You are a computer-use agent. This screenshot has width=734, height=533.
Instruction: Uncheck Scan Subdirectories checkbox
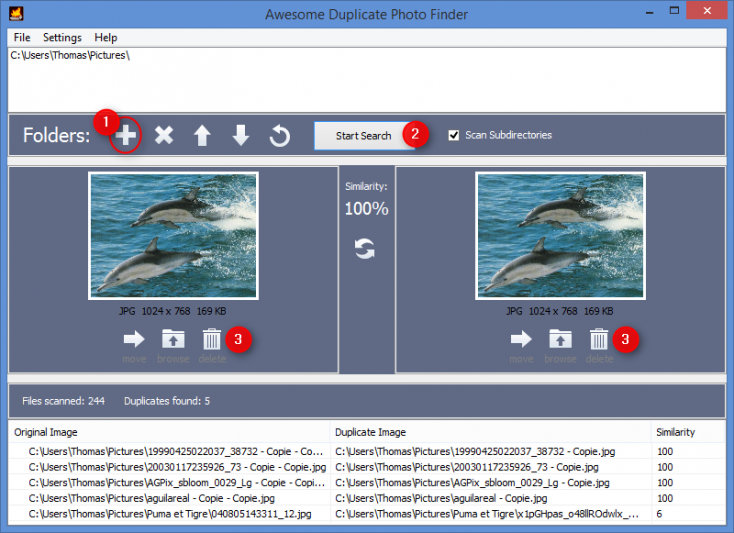click(x=455, y=135)
